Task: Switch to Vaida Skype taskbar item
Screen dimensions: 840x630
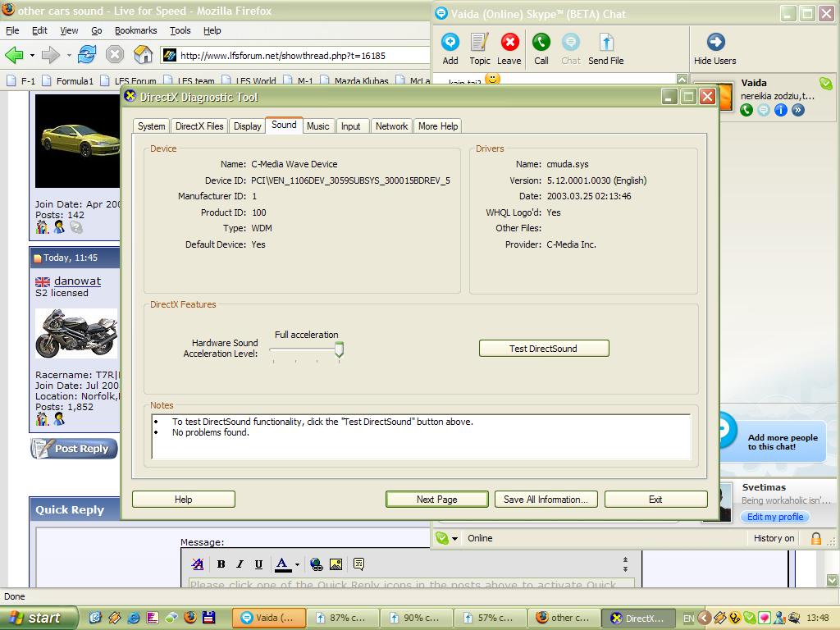Action: pos(269,618)
